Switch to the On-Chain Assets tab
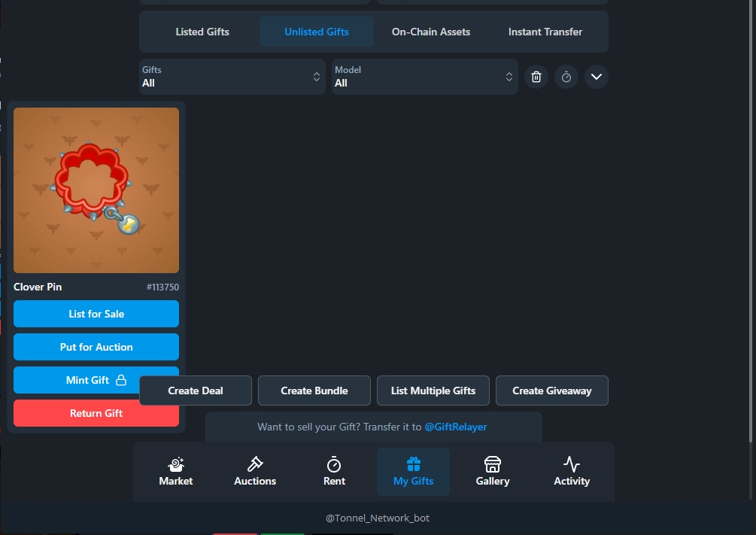Viewport: 756px width, 535px height. [x=431, y=32]
